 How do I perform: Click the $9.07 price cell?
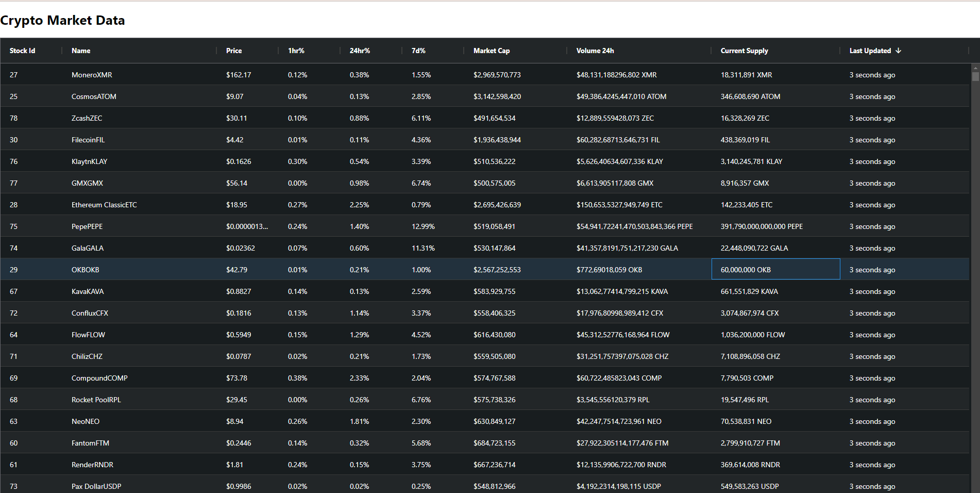(248, 96)
